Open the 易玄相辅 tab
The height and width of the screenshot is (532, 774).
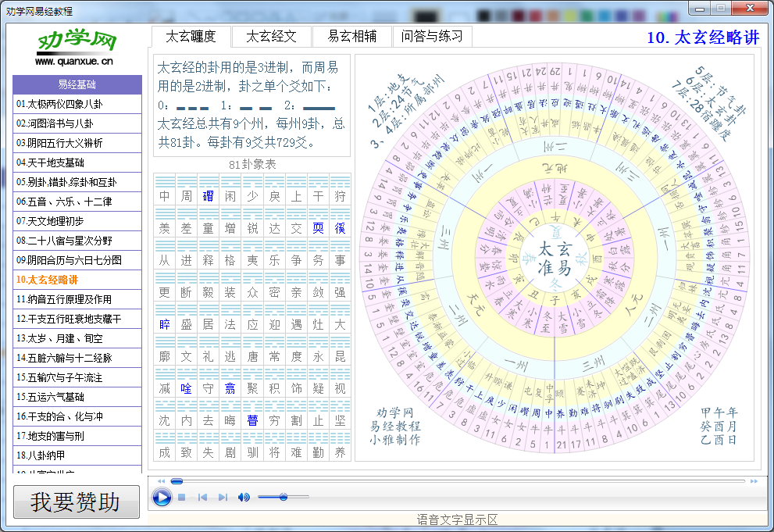click(353, 36)
